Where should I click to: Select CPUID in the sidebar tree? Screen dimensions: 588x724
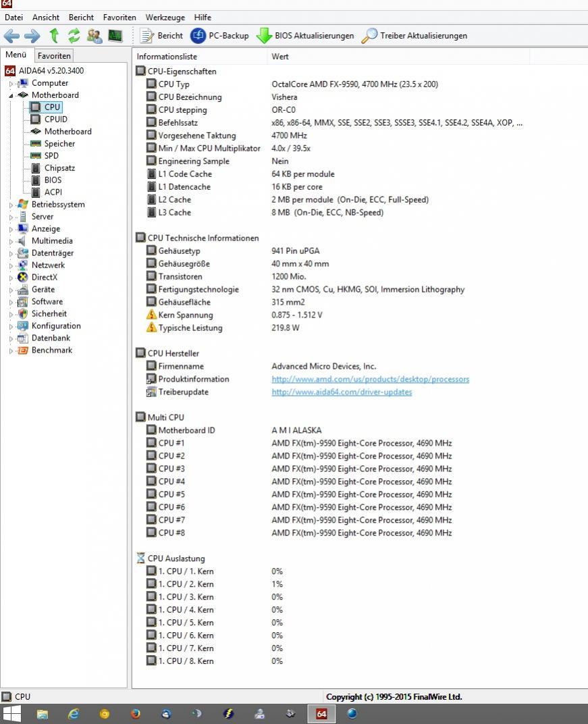(x=56, y=119)
